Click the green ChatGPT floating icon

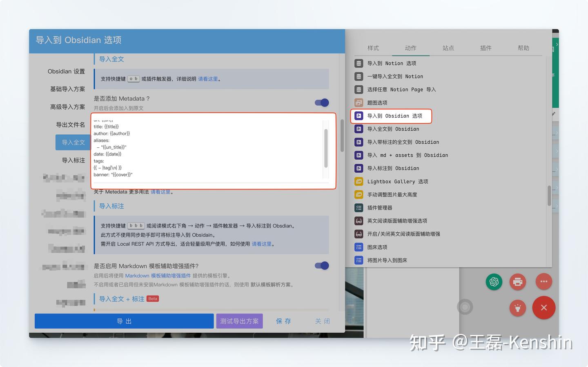click(x=494, y=282)
